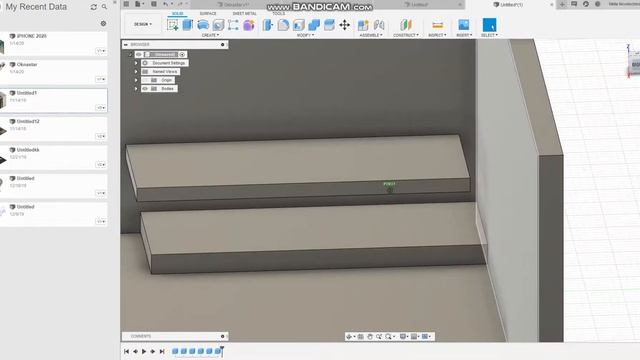Expand the Bodies node

click(136, 89)
